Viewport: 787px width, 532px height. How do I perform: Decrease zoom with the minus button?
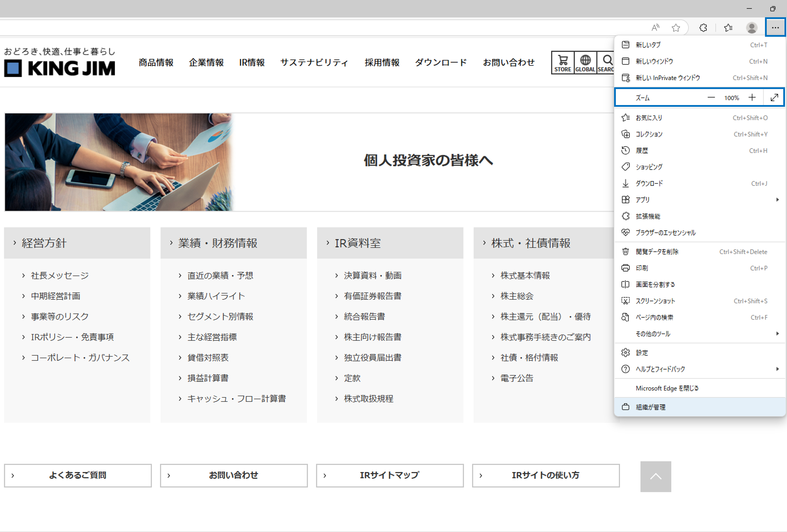[711, 98]
